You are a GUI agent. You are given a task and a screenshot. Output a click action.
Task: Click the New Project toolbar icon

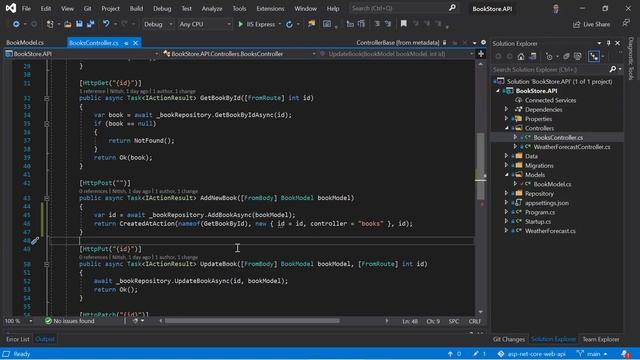50,24
